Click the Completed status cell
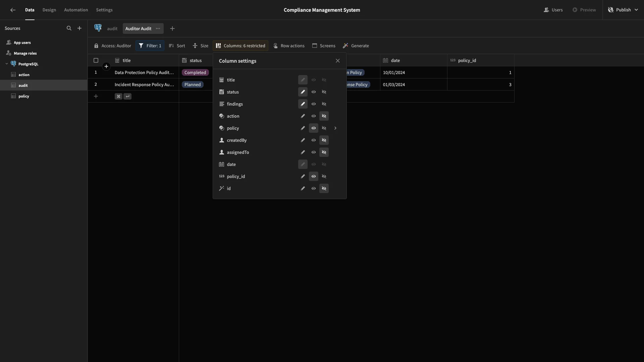Viewport: 644px width, 362px height. (x=195, y=72)
